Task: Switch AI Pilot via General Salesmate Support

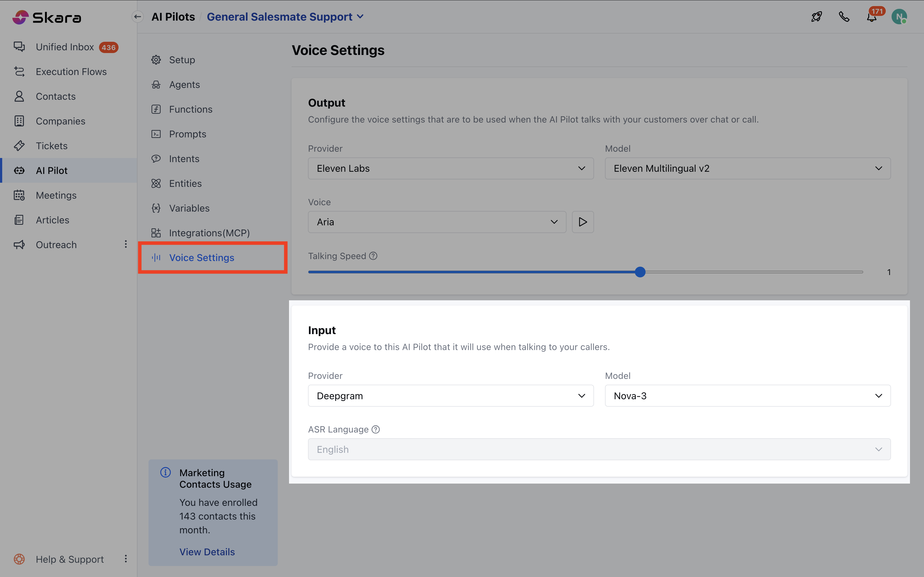Action: point(285,17)
